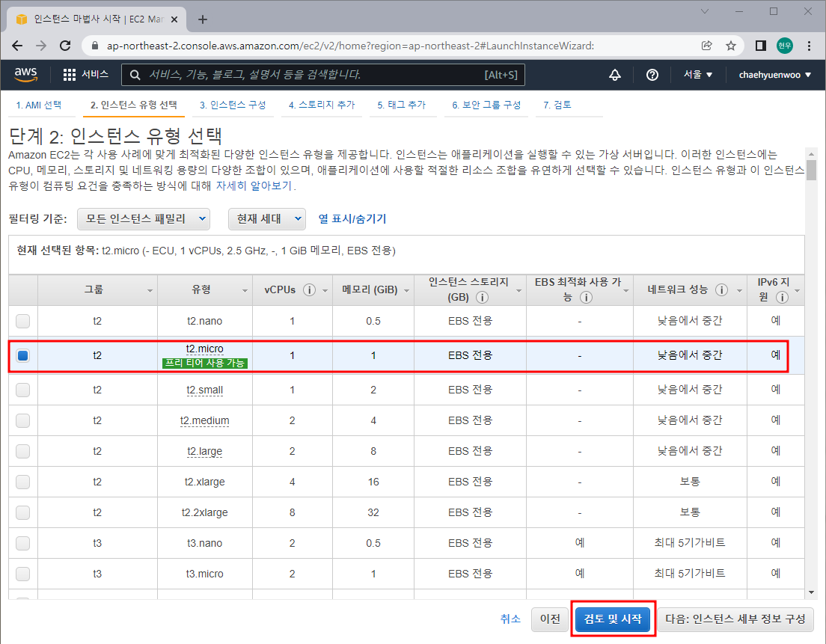This screenshot has width=826, height=644.
Task: Open the Chrome profile avatar
Action: click(785, 46)
